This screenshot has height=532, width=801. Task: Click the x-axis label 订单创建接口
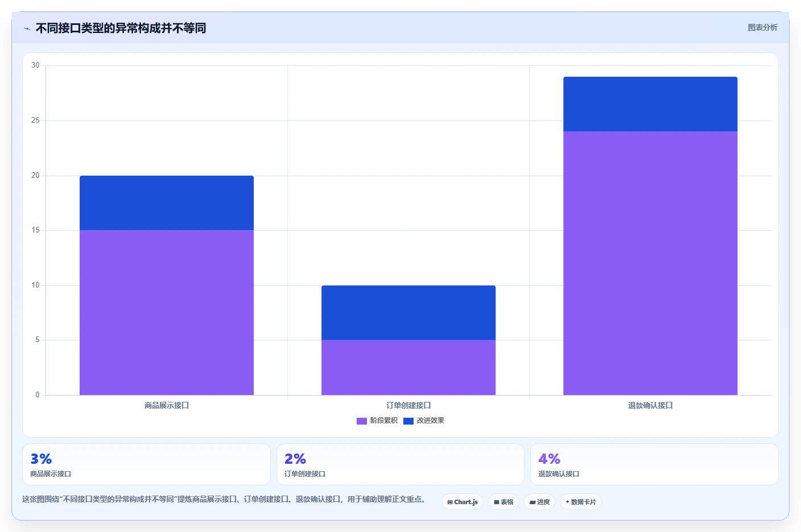pyautogui.click(x=408, y=405)
